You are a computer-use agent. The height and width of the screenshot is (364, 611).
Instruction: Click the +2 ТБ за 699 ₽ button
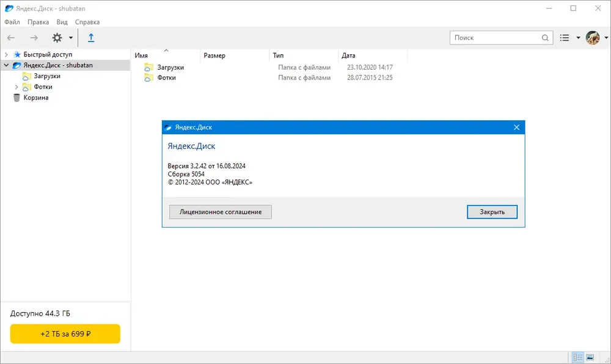pos(65,333)
